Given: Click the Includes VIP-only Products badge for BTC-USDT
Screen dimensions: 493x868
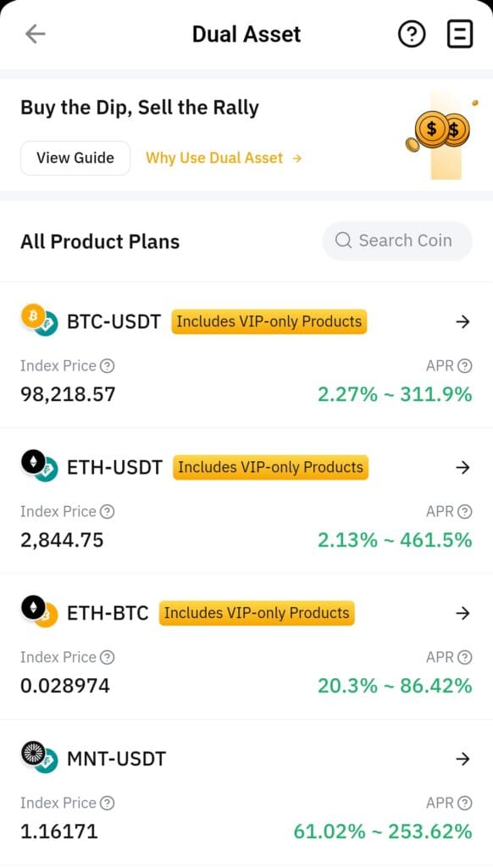Looking at the screenshot, I should pyautogui.click(x=269, y=321).
